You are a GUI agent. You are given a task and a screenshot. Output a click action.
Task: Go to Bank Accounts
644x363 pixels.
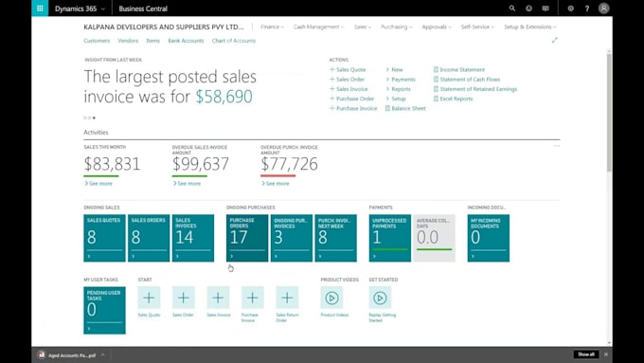click(186, 41)
